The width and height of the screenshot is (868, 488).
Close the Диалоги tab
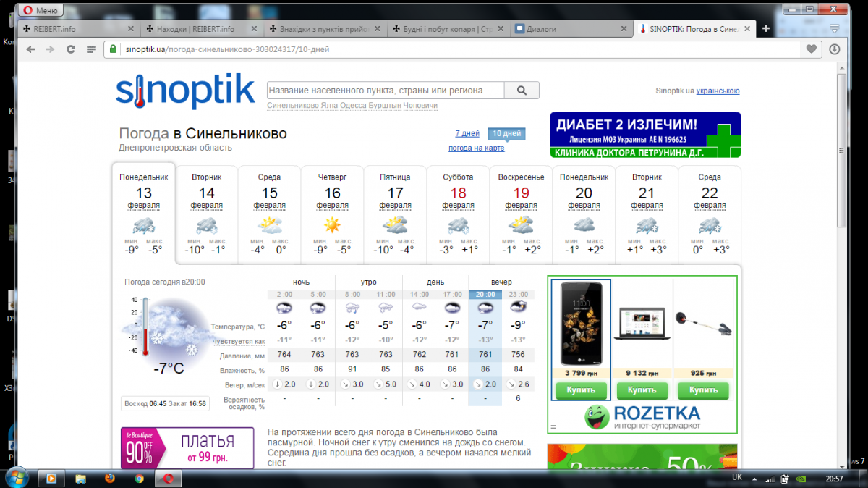pyautogui.click(x=624, y=29)
